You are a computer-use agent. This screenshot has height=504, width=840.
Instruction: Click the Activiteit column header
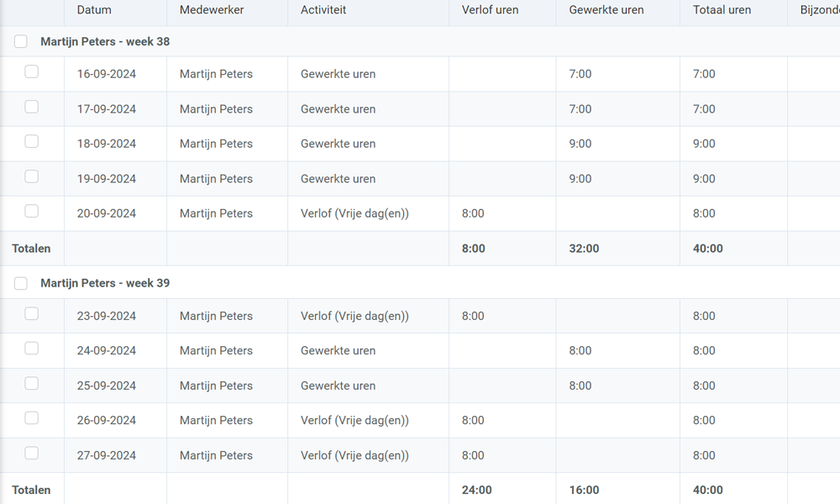[x=323, y=10]
